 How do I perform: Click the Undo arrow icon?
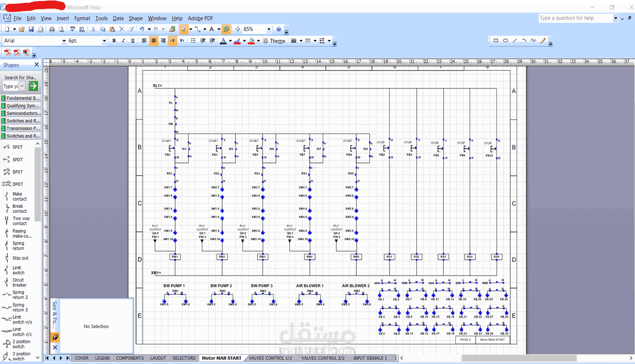point(141,29)
